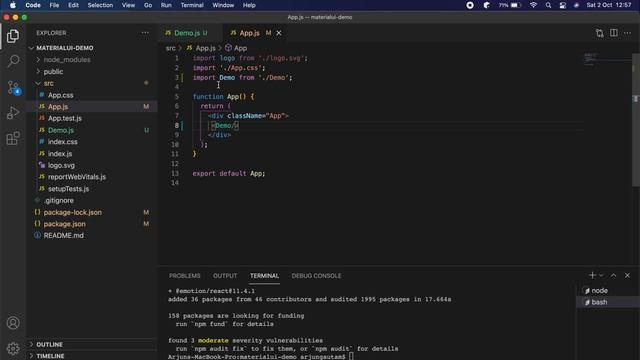Click the date and time in menu bar

(x=609, y=5)
